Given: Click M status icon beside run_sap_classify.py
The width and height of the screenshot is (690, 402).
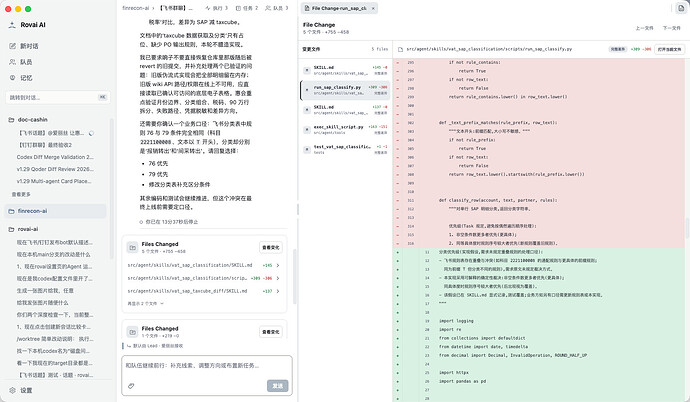Looking at the screenshot, I should click(x=307, y=90).
